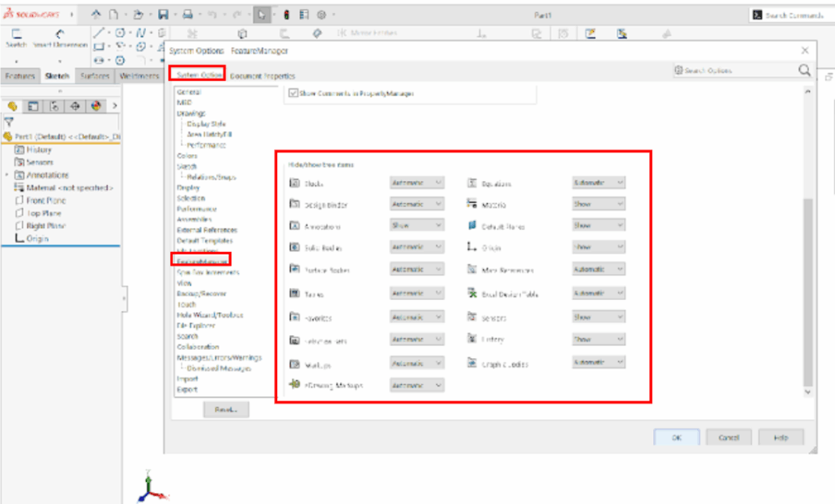The image size is (835, 504).
Task: Switch to the ConfigurationManager tab icon
Action: (54, 105)
